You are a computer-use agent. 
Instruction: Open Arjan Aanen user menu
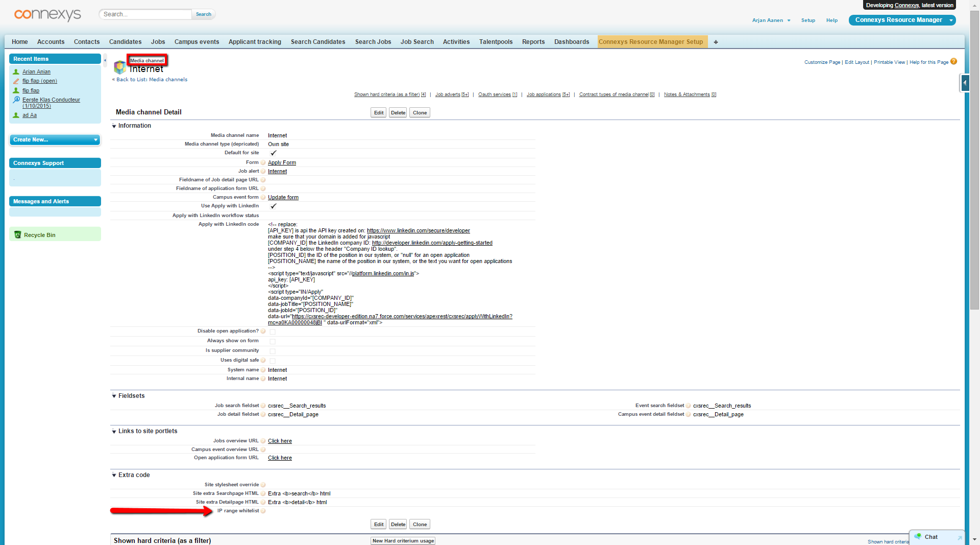(771, 20)
